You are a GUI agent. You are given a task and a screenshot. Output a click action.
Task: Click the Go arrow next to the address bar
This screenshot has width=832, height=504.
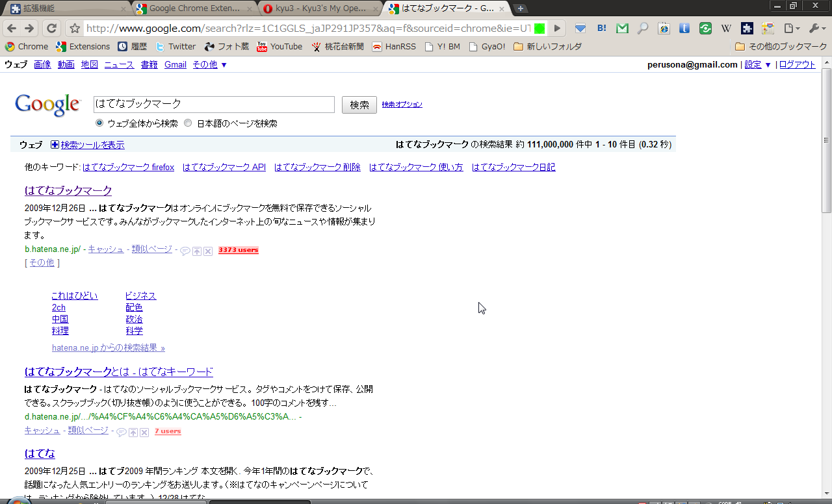pos(557,29)
